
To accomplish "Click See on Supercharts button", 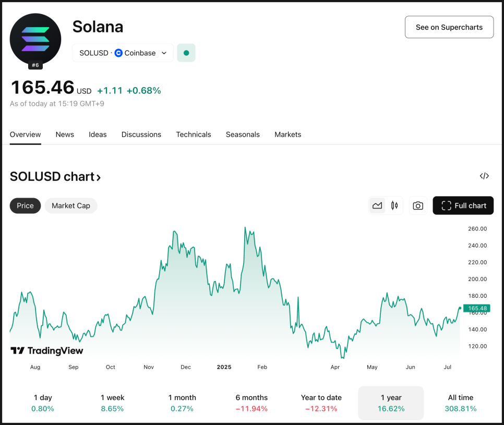I will (x=449, y=27).
